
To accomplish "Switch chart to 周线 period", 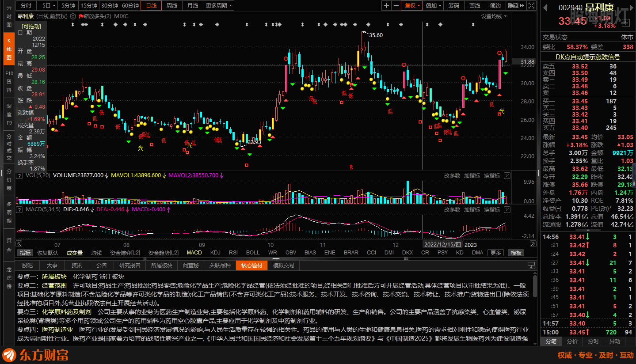I will coord(172,6).
